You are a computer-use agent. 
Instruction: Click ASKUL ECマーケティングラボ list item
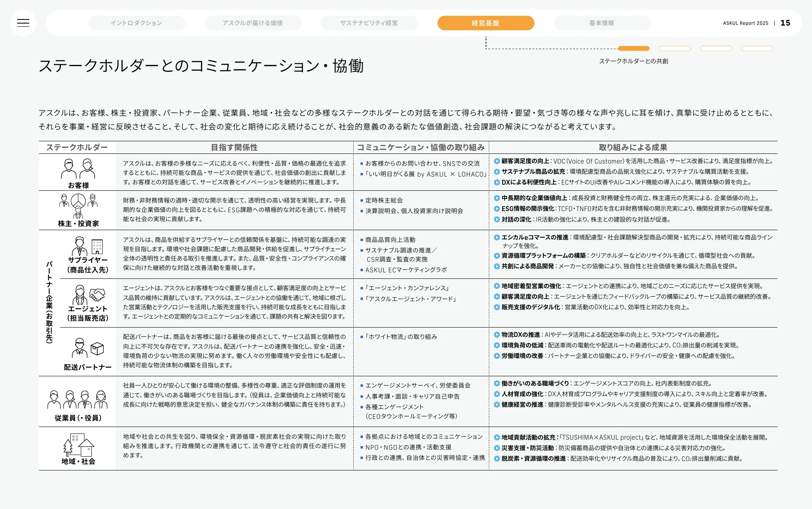tap(406, 270)
